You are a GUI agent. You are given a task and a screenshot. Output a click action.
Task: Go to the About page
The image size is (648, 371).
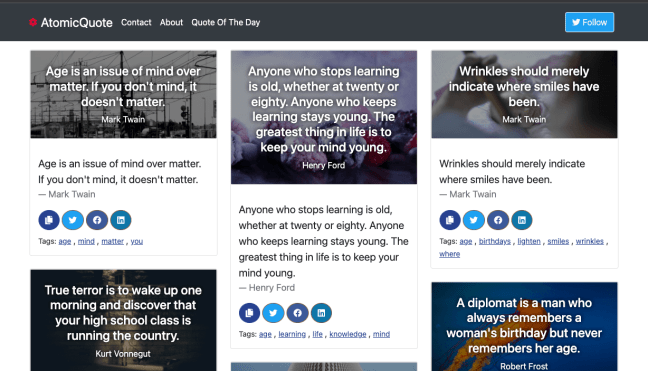(x=171, y=22)
